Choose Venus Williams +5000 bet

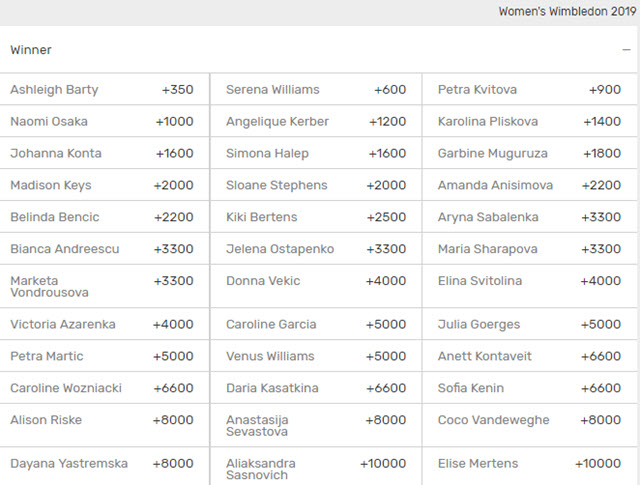(316, 356)
